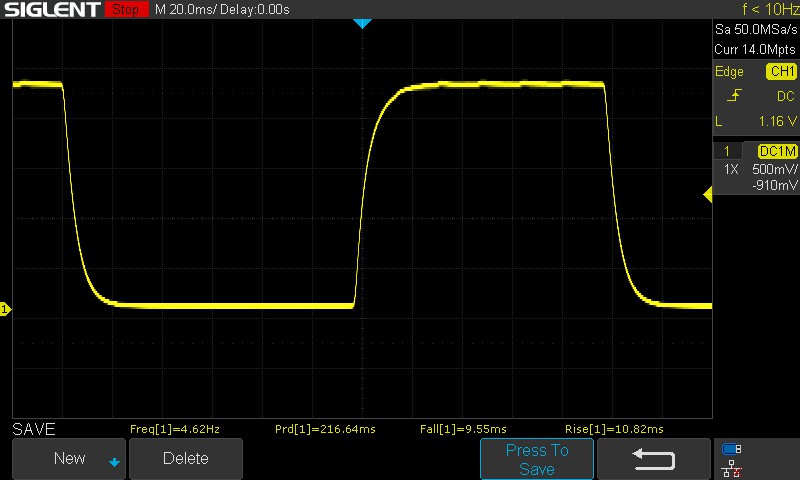800x480 pixels.
Task: Click the CH1 trigger source badge
Action: coord(782,71)
